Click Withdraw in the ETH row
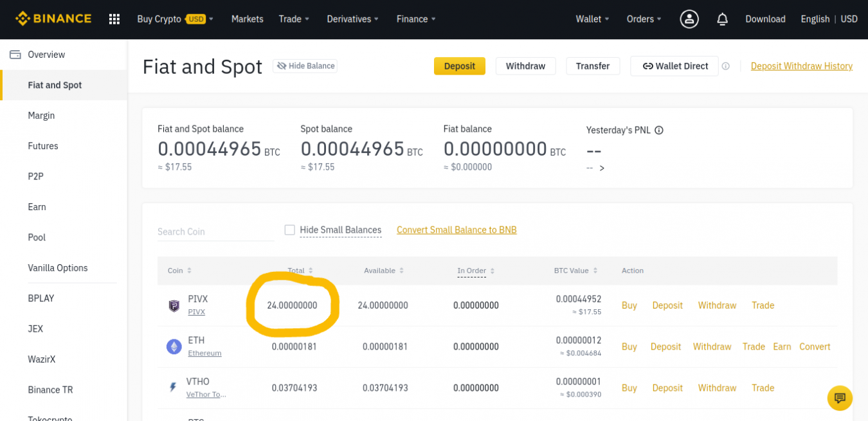The width and height of the screenshot is (868, 421). pyautogui.click(x=712, y=346)
